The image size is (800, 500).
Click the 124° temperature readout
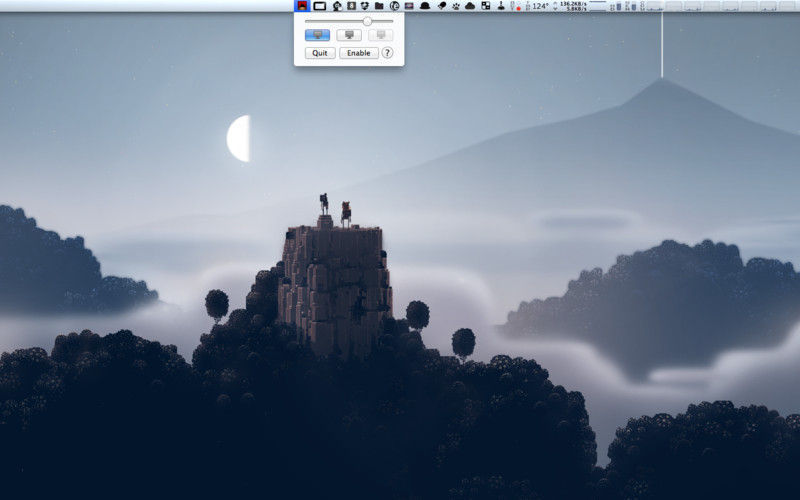click(x=540, y=6)
